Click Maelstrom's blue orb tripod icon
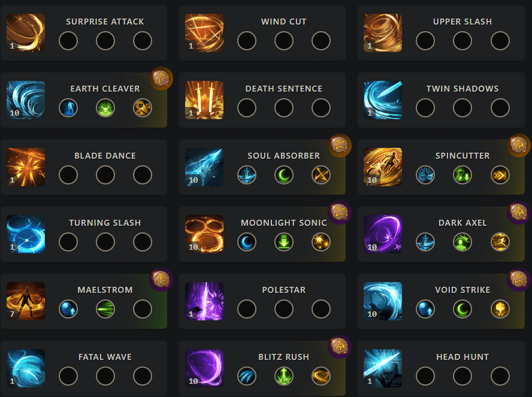Image resolution: width=532 pixels, height=397 pixels. (x=68, y=309)
